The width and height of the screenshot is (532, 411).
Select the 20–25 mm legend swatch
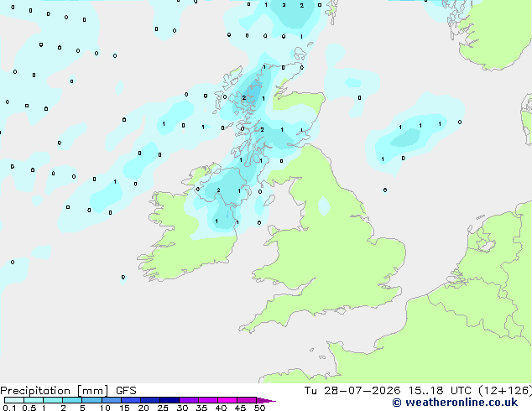tap(150, 400)
